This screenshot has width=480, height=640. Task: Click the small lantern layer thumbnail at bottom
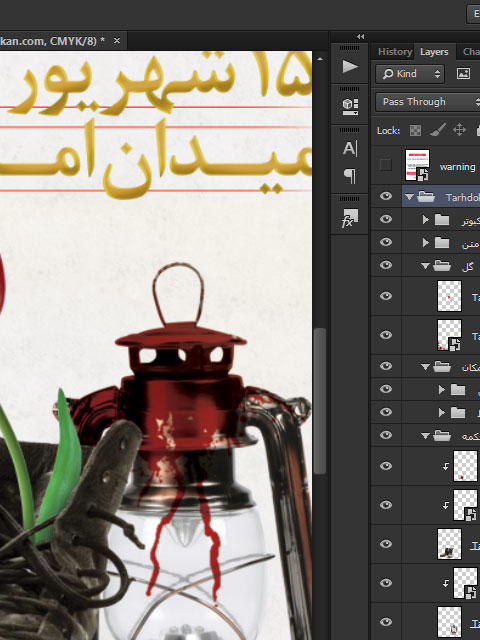coord(449,622)
